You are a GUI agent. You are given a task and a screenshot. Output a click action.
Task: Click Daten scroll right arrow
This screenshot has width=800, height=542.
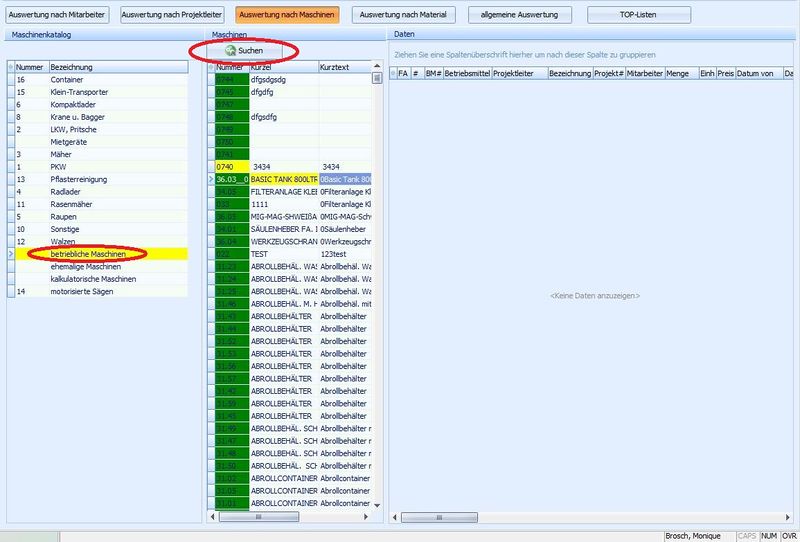(789, 518)
